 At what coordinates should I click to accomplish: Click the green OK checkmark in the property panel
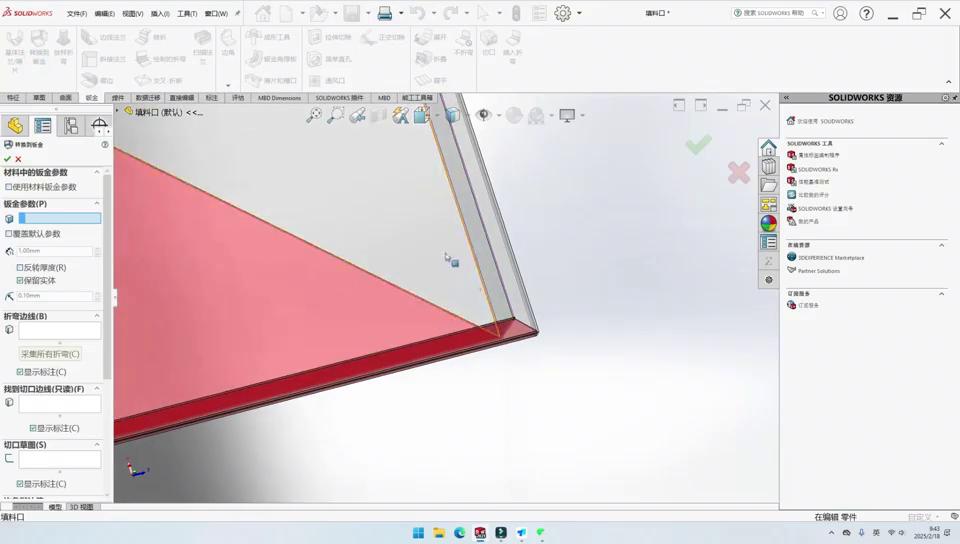(x=8, y=159)
